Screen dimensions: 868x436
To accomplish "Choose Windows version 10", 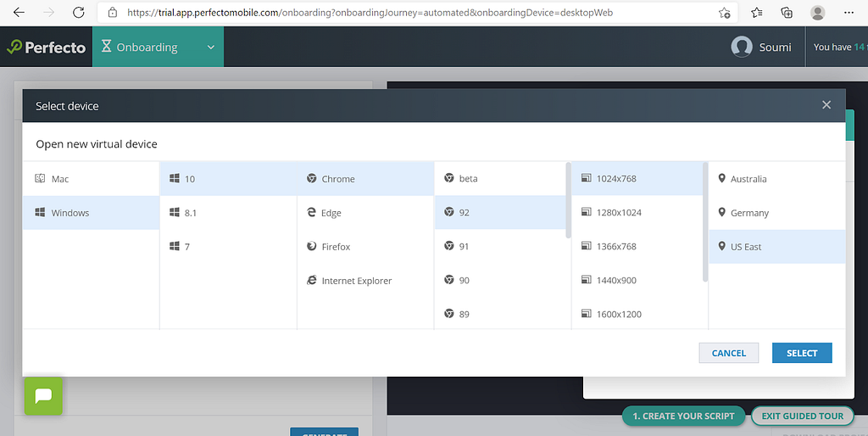I will click(x=228, y=178).
